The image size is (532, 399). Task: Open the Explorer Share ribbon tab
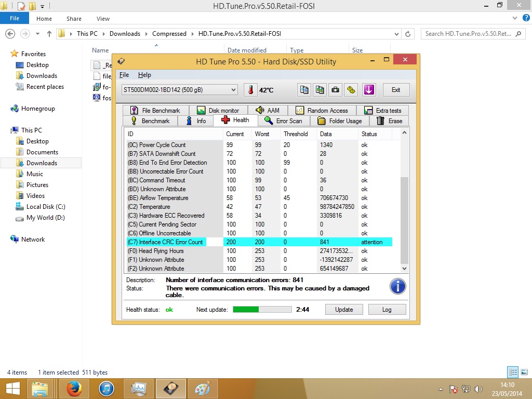tap(74, 19)
